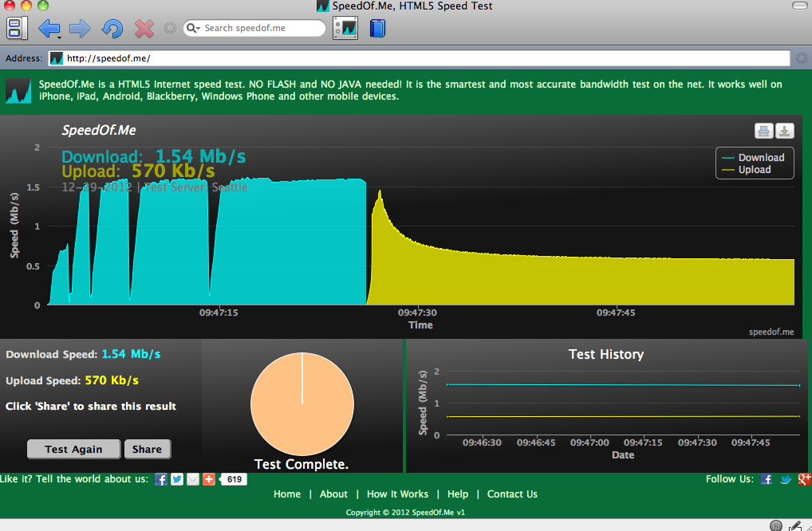Share the result by email icon
812x531 pixels.
pos(193,479)
